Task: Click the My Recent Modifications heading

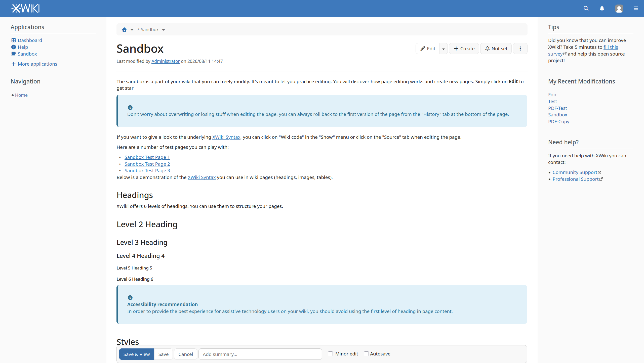Action: 582,81
